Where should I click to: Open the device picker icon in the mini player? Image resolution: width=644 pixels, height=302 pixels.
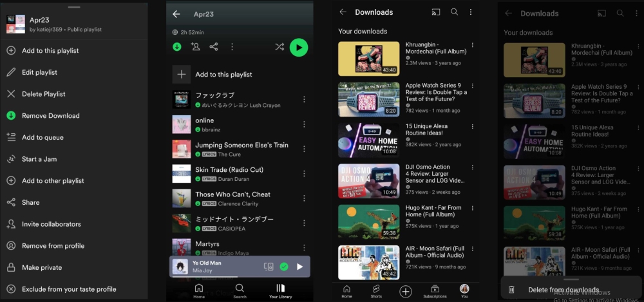[269, 267]
